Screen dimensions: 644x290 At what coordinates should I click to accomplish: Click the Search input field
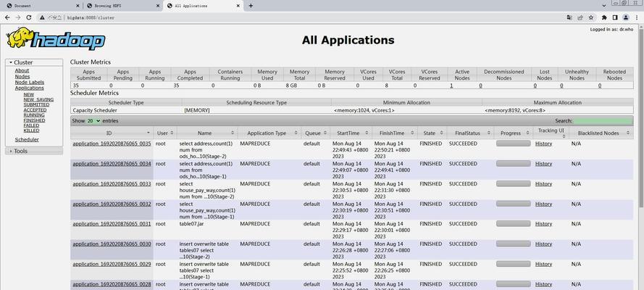[x=603, y=121]
